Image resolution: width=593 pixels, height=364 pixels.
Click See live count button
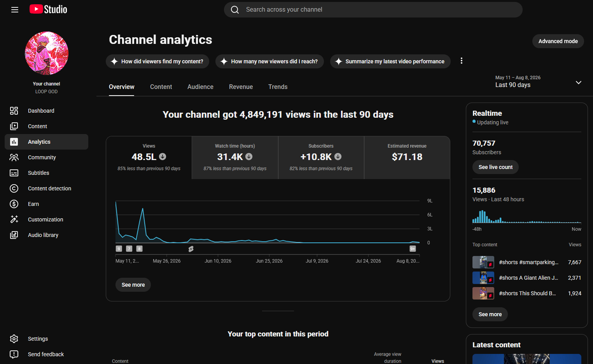(495, 167)
